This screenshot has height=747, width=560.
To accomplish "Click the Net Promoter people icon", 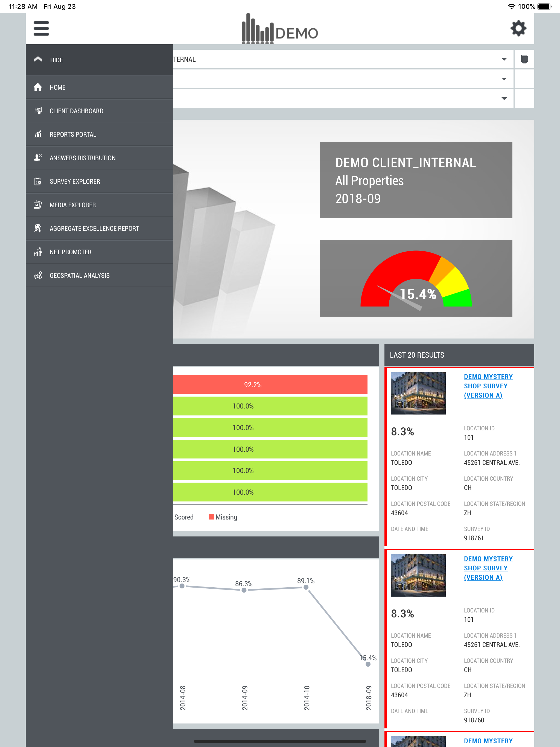I will click(x=38, y=252).
